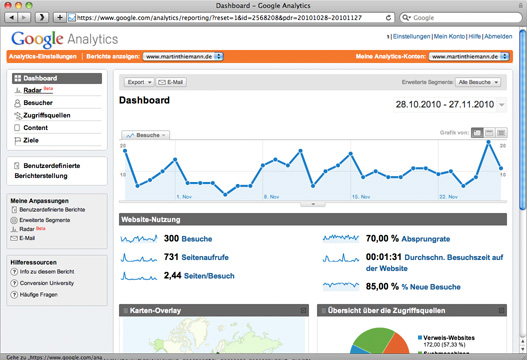Open the Durchschn. Besuchszeit auf der Website link
The height and width of the screenshot is (360, 527).
(x=435, y=263)
